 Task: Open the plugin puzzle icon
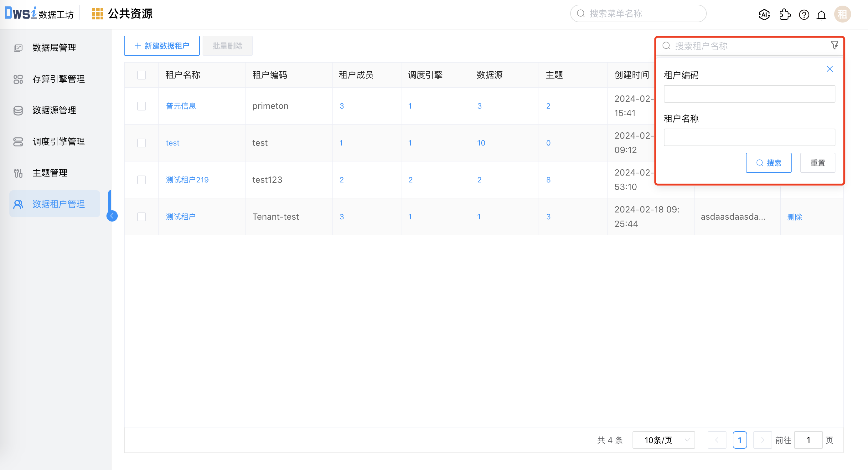[784, 14]
